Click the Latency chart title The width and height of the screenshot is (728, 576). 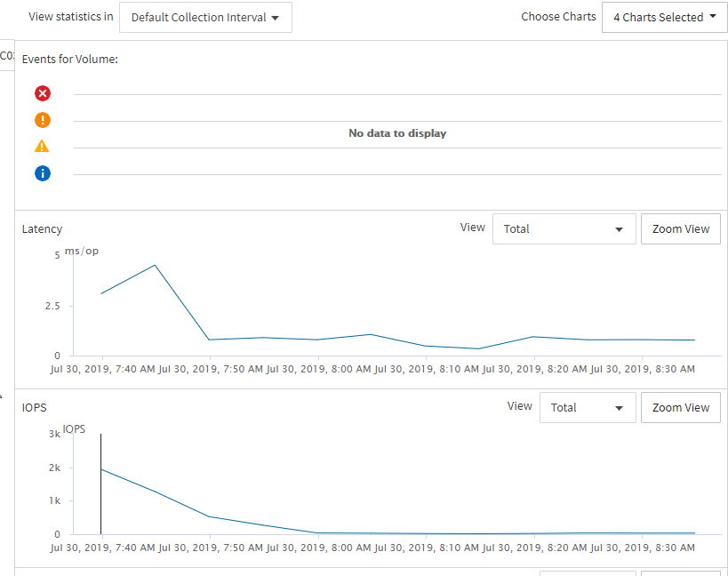(42, 229)
